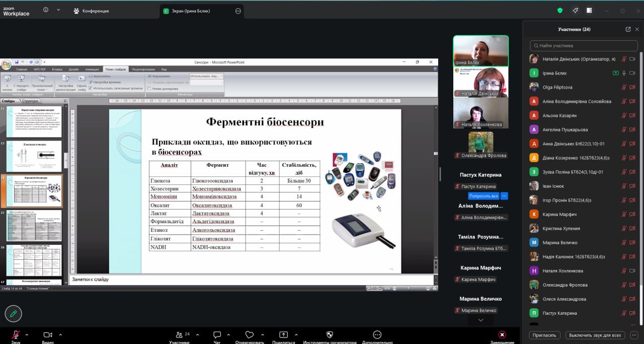Open the More options ellipsis icon
Image resolution: width=644 pixels, height=344 pixels.
377,335
